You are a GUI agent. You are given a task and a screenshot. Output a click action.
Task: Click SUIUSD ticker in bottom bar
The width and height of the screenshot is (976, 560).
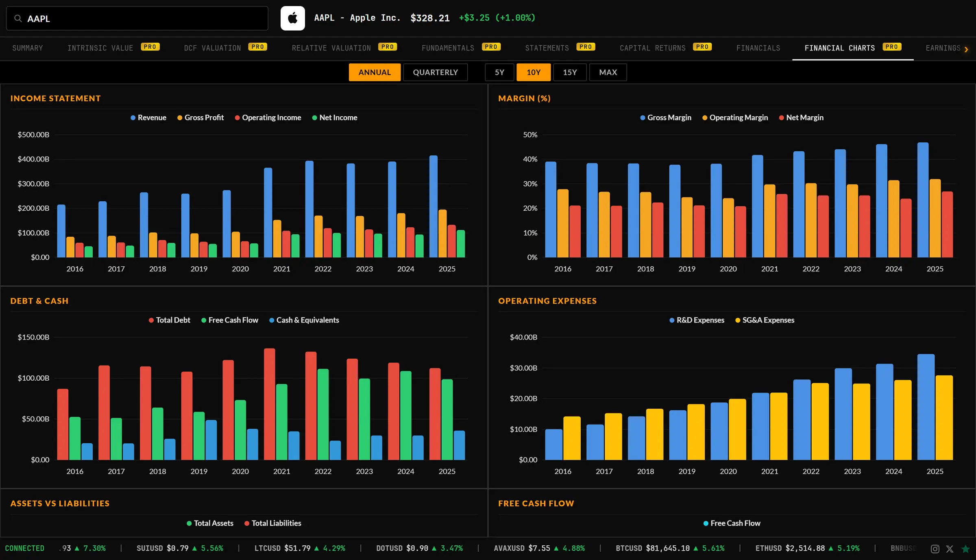pyautogui.click(x=180, y=548)
